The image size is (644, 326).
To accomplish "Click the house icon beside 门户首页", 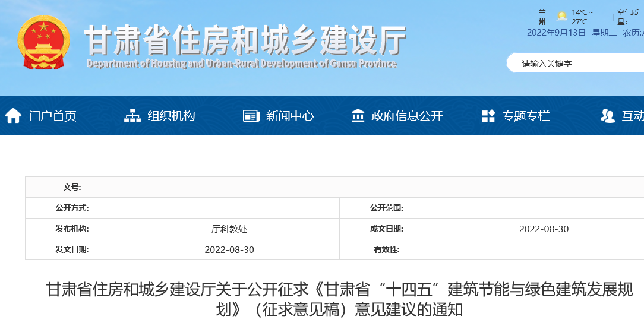I will [x=14, y=116].
